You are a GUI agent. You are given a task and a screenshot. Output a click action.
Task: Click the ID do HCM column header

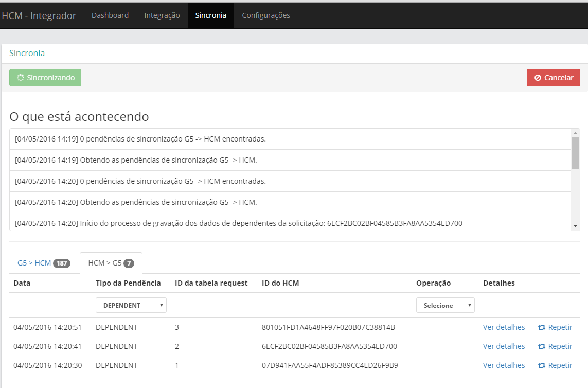point(280,283)
